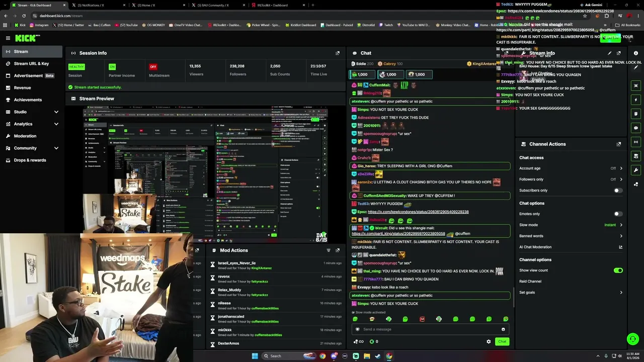
Task: Pop out the Stream info panel
Action: [619, 53]
